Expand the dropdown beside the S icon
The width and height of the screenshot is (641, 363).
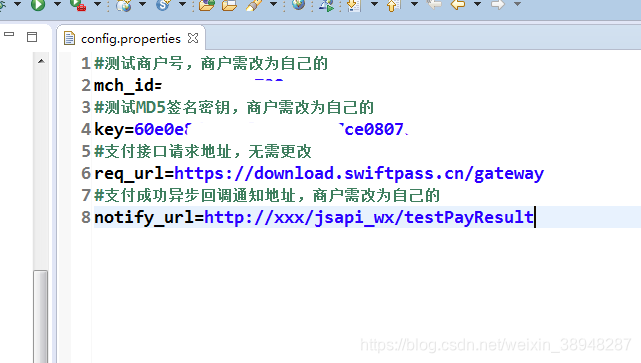coord(182,4)
